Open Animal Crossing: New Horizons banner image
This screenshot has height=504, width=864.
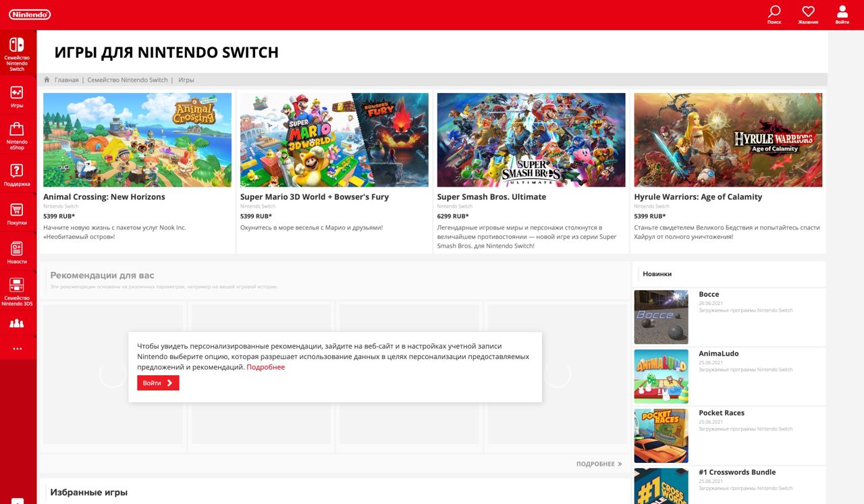tap(137, 140)
